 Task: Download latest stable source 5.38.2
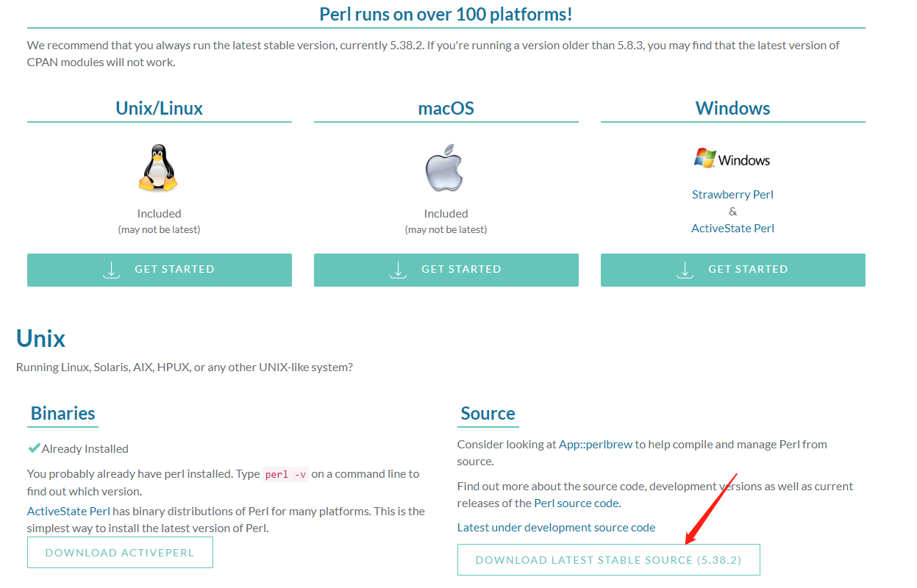(x=608, y=560)
